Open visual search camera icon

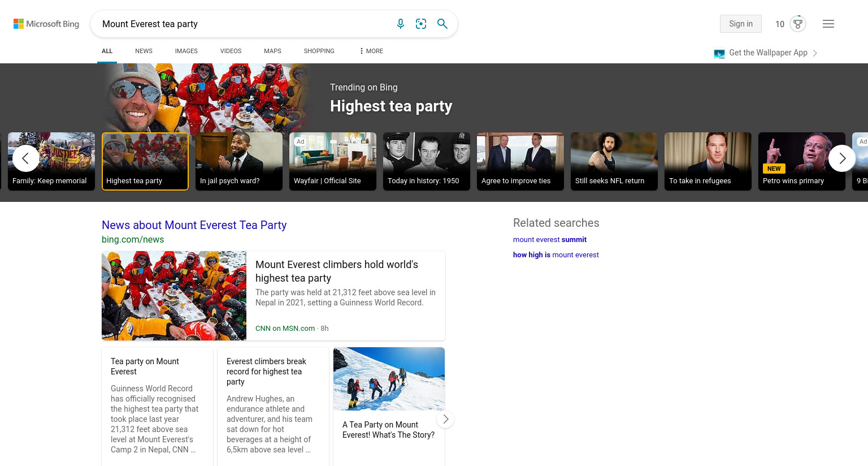coord(421,24)
